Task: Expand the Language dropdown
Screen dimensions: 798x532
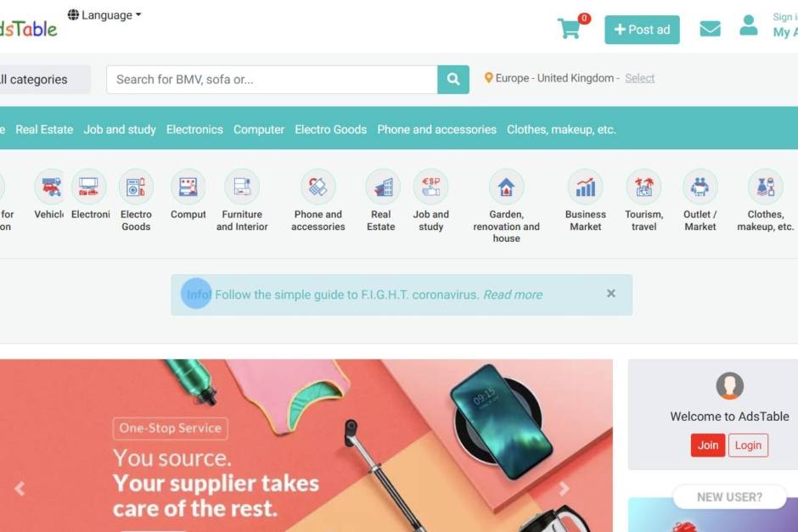Action: [104, 15]
